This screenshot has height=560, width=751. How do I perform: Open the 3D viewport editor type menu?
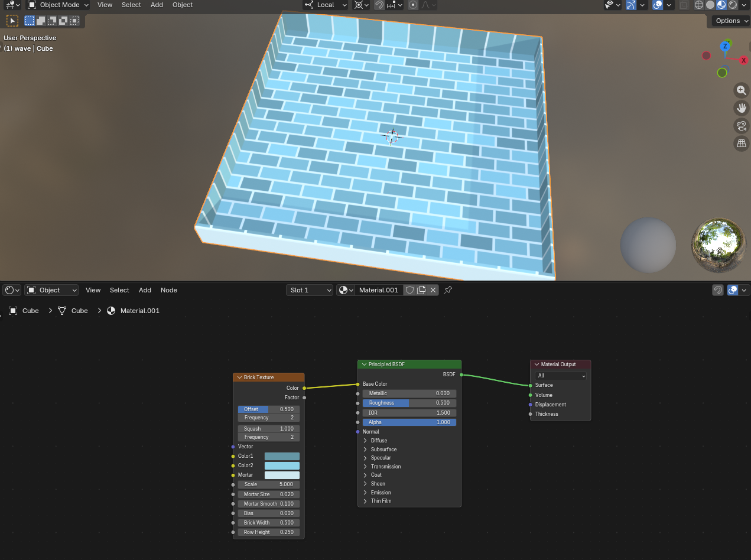click(13, 5)
